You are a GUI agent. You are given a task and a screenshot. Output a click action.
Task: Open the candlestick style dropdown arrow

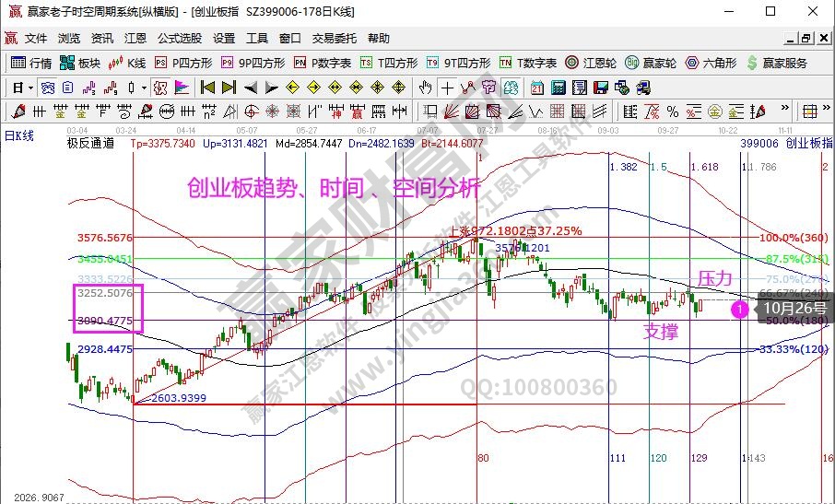(143, 88)
